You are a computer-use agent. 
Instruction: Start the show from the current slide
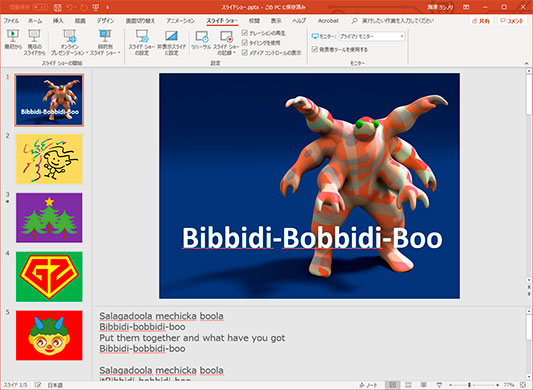pyautogui.click(x=34, y=43)
